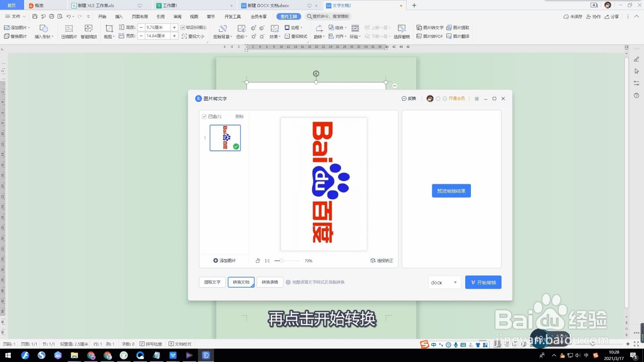Open the 审阅 ribbon tab
The height and width of the screenshot is (362, 644).
178,16
